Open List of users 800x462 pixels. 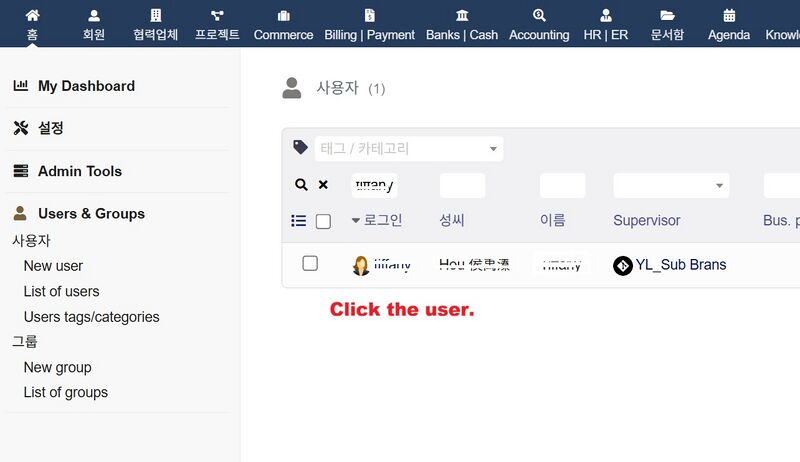point(61,291)
